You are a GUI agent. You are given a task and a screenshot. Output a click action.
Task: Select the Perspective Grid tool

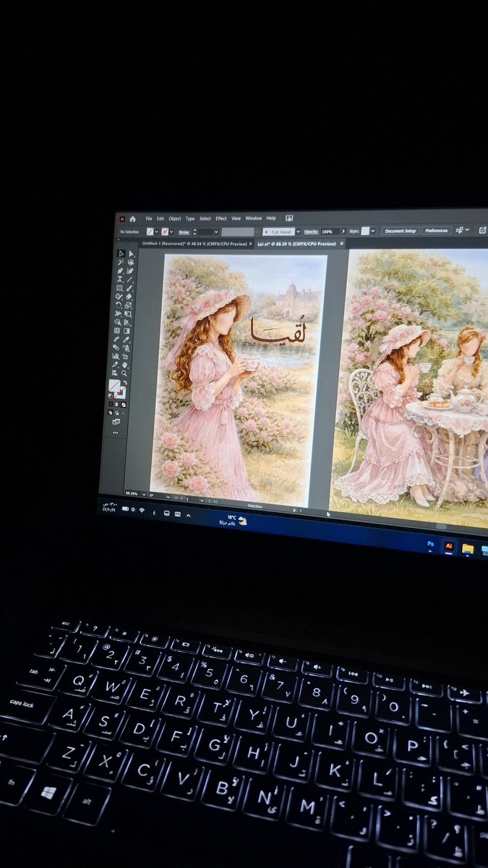127,322
